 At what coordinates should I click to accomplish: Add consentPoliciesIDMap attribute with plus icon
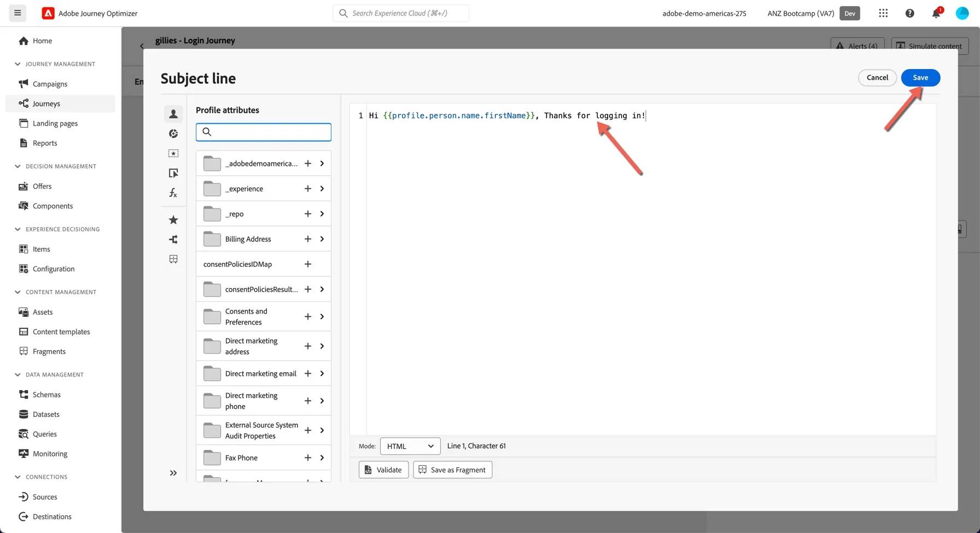click(308, 264)
